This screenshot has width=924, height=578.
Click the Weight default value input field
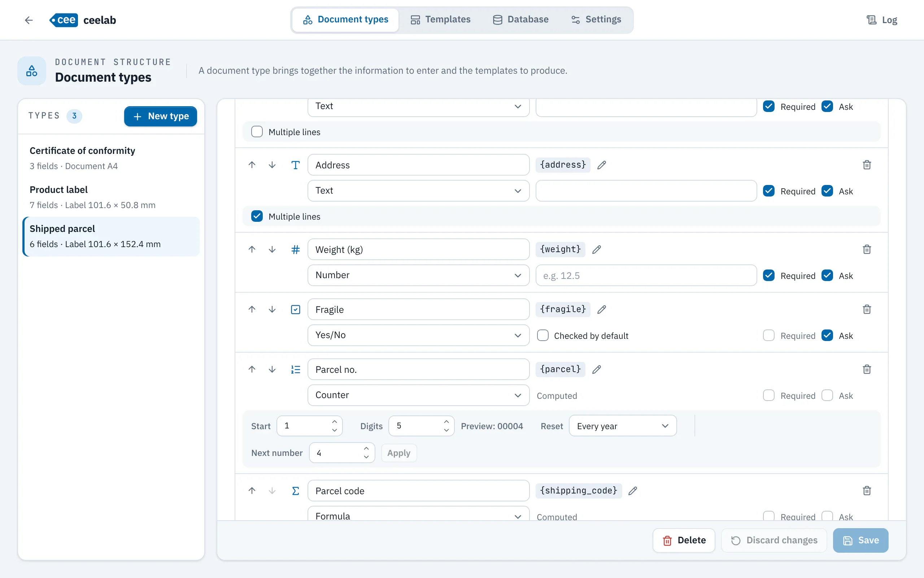[x=646, y=275]
